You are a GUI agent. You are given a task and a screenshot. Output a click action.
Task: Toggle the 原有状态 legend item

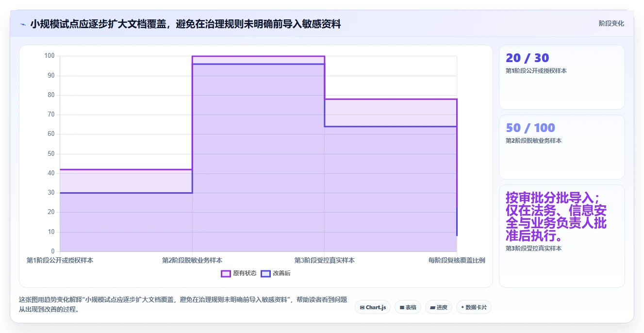(x=239, y=273)
